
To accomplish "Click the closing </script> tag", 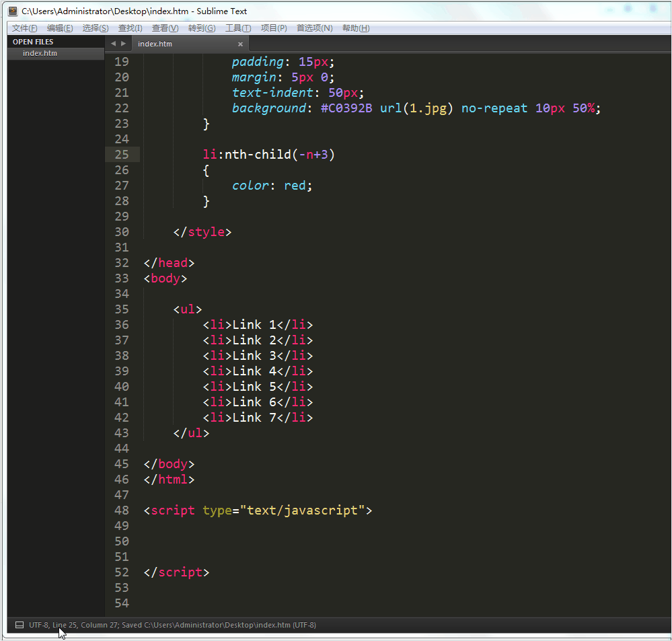I will (176, 572).
